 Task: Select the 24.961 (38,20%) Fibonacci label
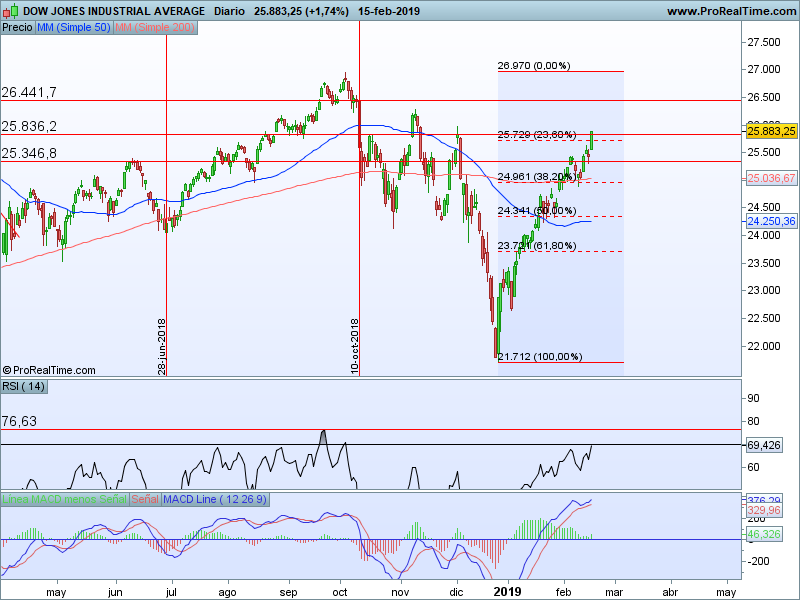[537, 177]
